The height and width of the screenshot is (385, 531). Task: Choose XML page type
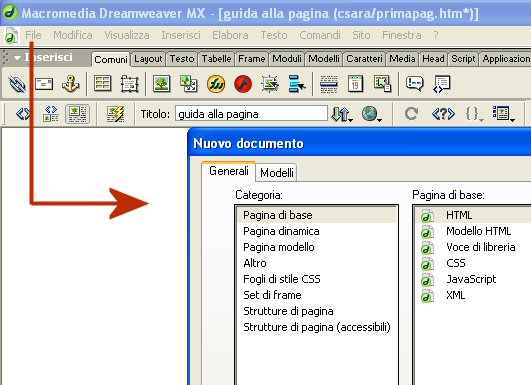[473, 295]
